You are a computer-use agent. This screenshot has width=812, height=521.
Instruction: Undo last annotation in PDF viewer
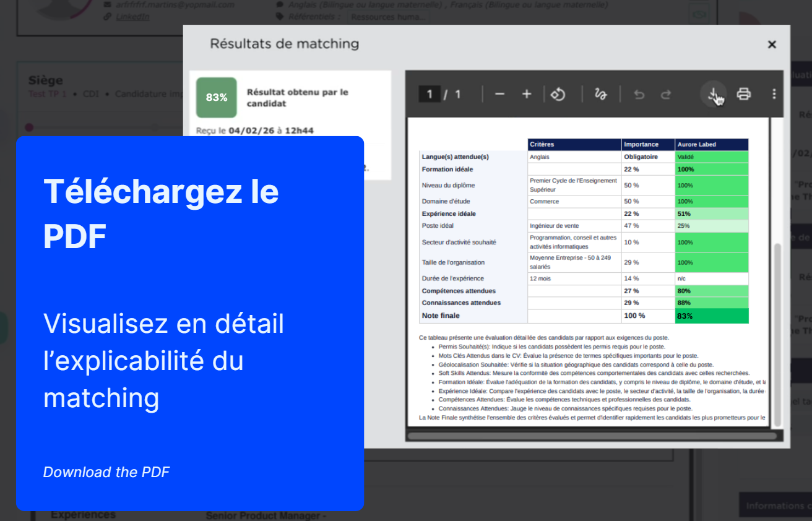[639, 95]
